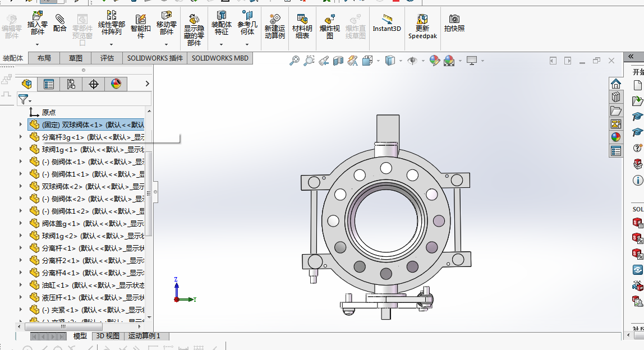Click the zoom to fit magnifier icon
Screen dimensions: 644x350
[x=295, y=61]
